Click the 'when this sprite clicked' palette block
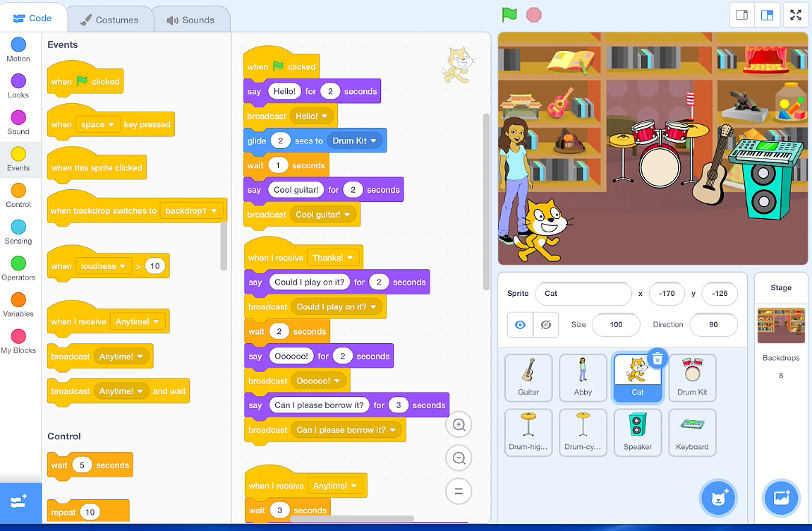This screenshot has width=812, height=531. pos(97,167)
